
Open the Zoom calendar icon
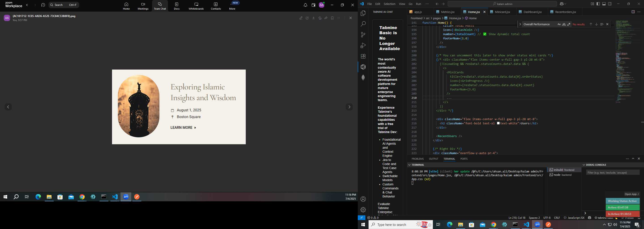click(x=314, y=5)
